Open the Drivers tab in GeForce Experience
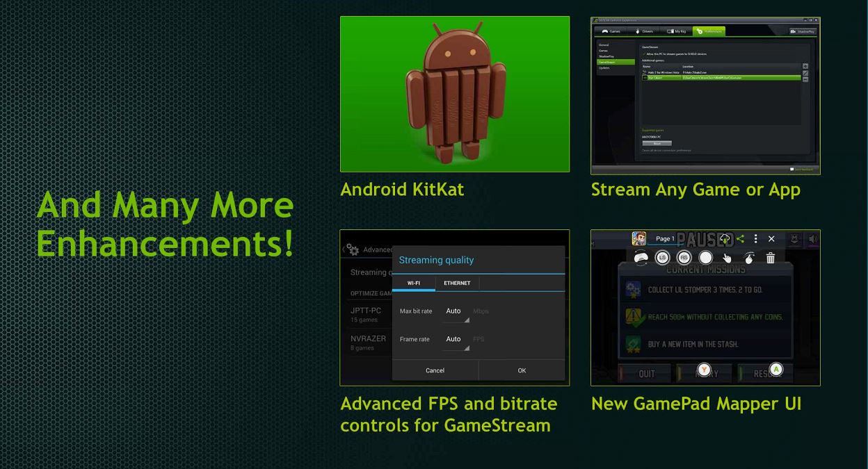Image resolution: width=868 pixels, height=469 pixels. [x=645, y=31]
